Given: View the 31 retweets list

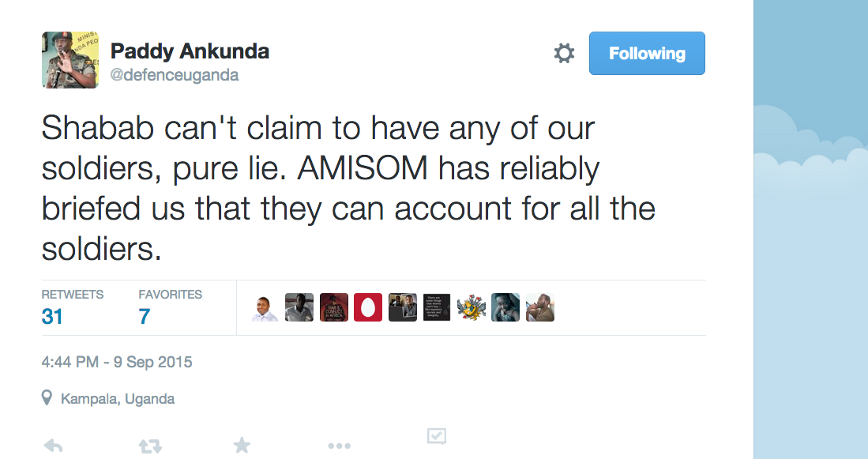Looking at the screenshot, I should (x=52, y=316).
